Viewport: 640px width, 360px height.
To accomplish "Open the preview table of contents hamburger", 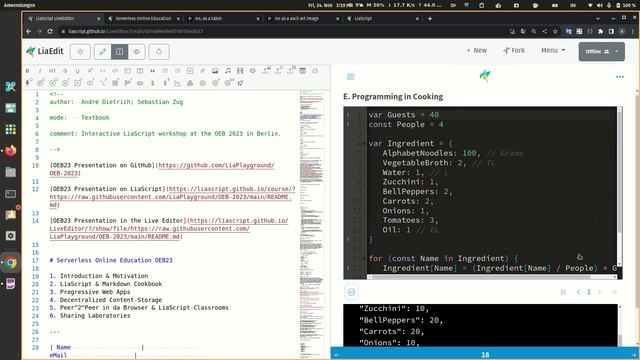I will (x=351, y=77).
